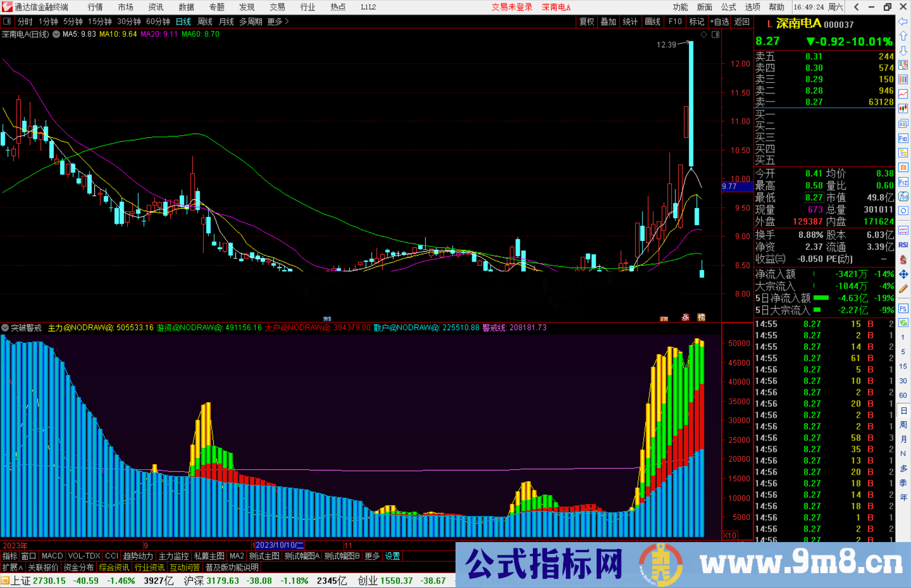Open the 资金分布 tab at bottom

click(78, 567)
